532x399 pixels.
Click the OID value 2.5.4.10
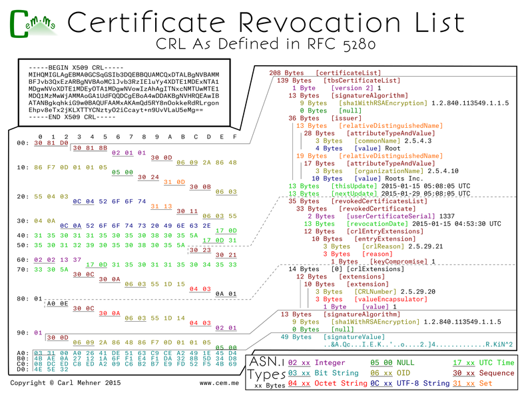pos(443,171)
